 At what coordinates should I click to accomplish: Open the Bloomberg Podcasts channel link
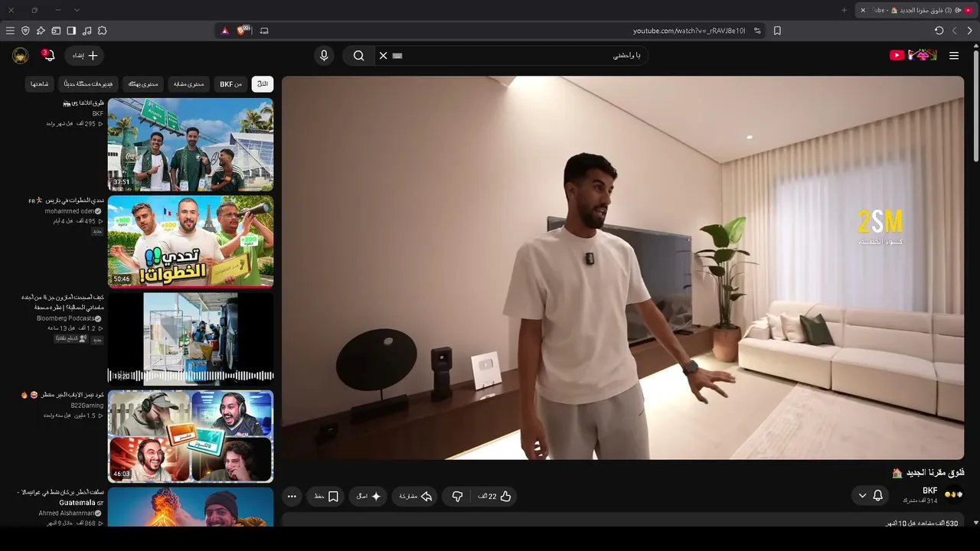tap(66, 318)
